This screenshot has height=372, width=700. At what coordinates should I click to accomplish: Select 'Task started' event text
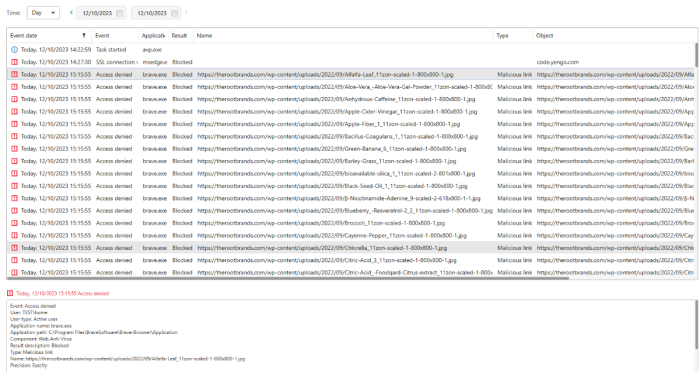111,50
